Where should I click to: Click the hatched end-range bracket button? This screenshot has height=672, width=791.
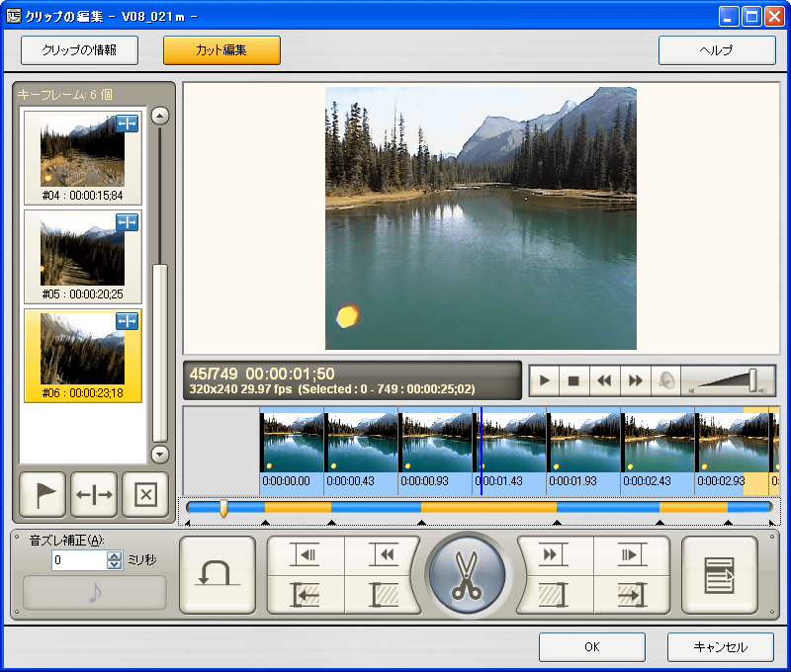pyautogui.click(x=555, y=595)
